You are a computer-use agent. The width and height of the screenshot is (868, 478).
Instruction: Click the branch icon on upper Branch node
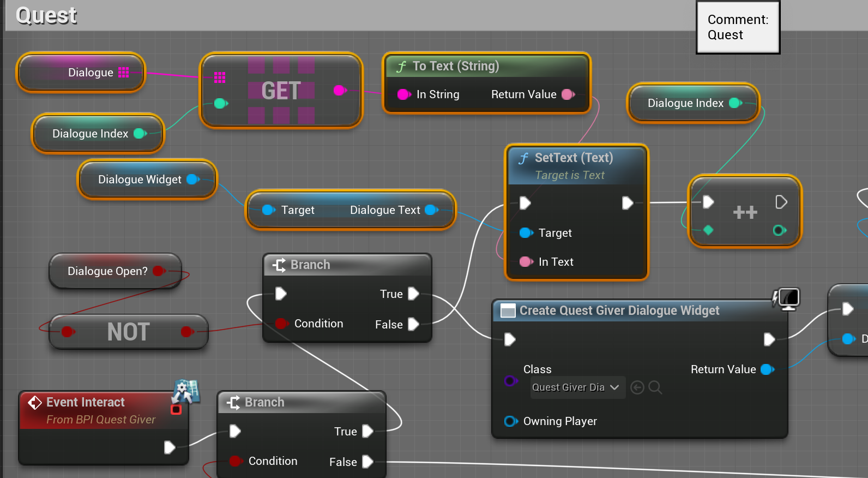coord(279,265)
